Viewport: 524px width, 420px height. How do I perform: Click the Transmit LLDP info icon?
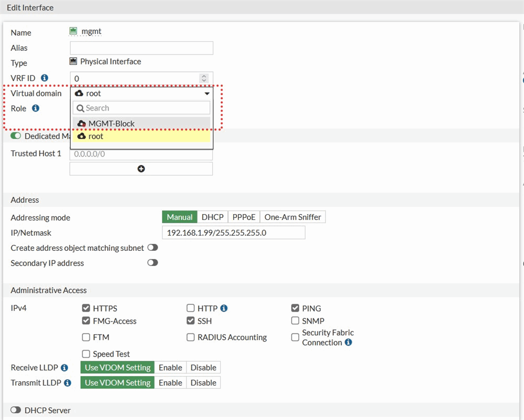coord(68,383)
